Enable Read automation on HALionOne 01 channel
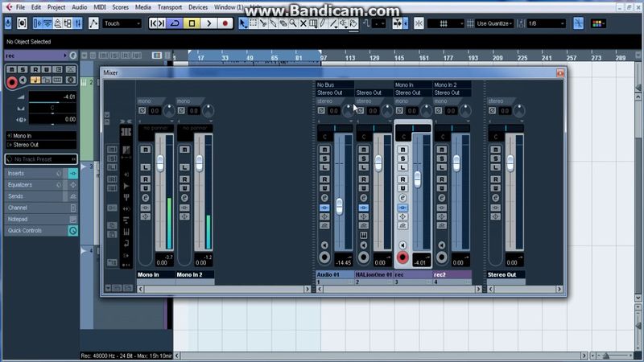This screenshot has height=362, width=644. point(364,179)
